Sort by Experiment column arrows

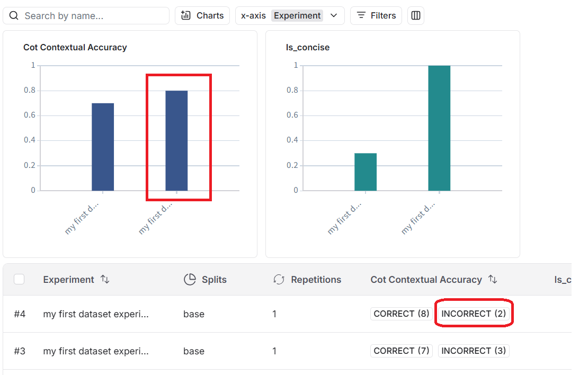(105, 280)
